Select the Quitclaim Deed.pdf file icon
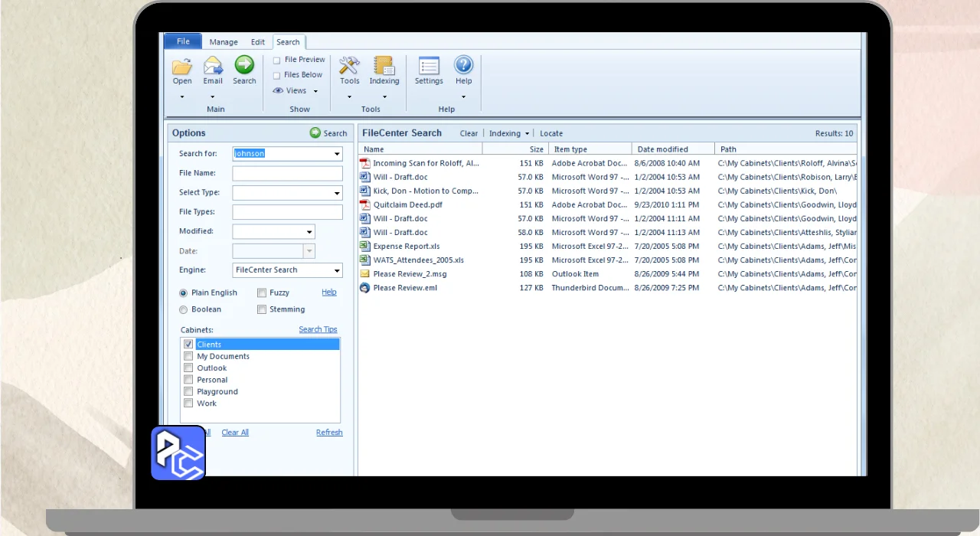Screen dimensions: 980x536 click(365, 205)
